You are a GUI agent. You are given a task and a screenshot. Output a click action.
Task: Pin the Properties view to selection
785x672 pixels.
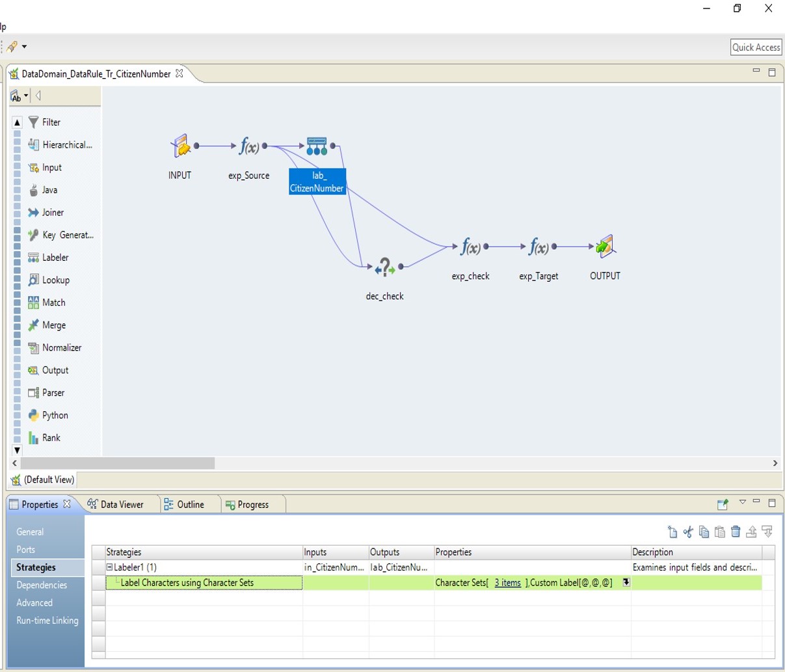click(723, 504)
